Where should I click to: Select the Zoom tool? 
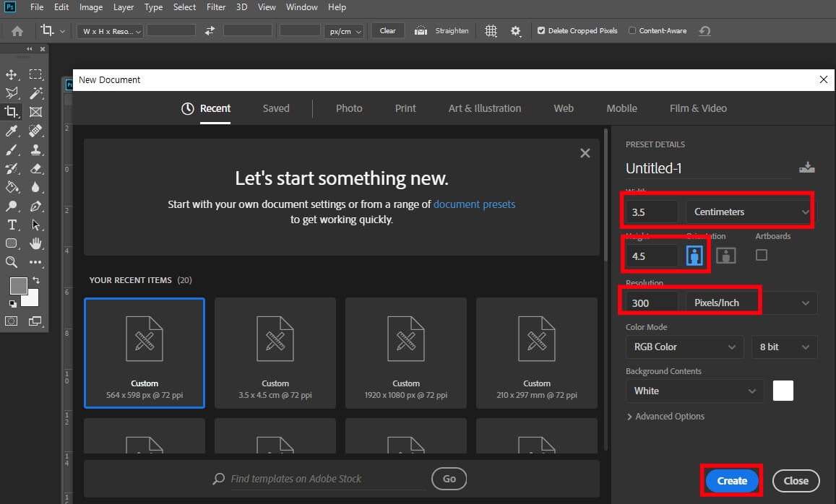tap(11, 262)
